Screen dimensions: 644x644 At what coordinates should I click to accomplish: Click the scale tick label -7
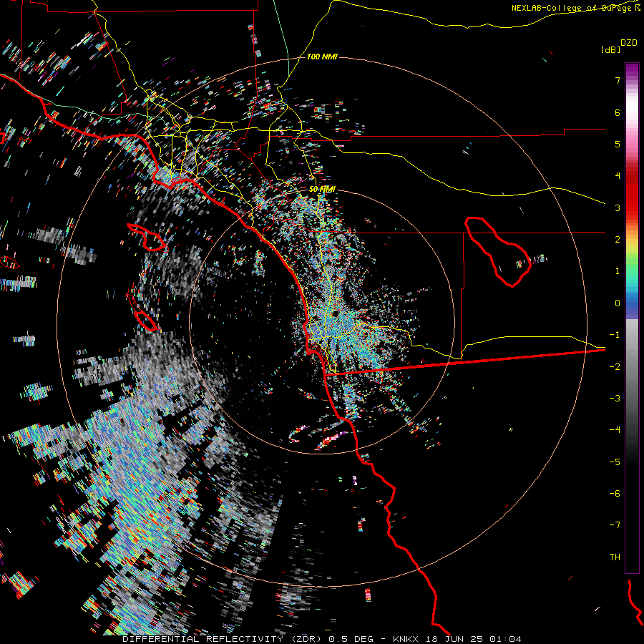(615, 525)
